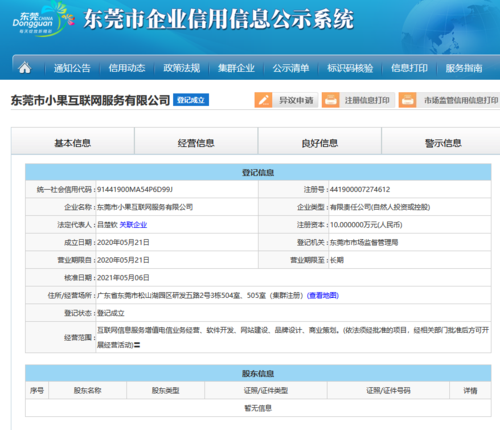Open the 集群企业 menu
The image size is (500, 430).
pos(236,68)
